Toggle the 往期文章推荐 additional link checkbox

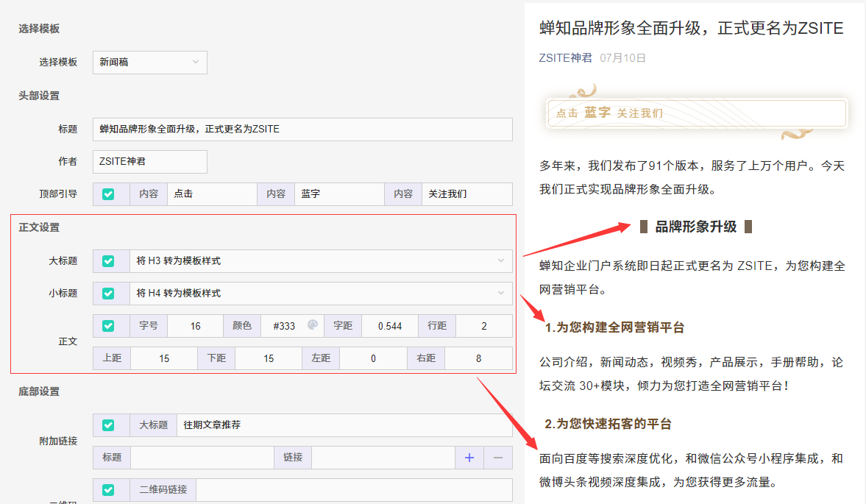coord(108,425)
